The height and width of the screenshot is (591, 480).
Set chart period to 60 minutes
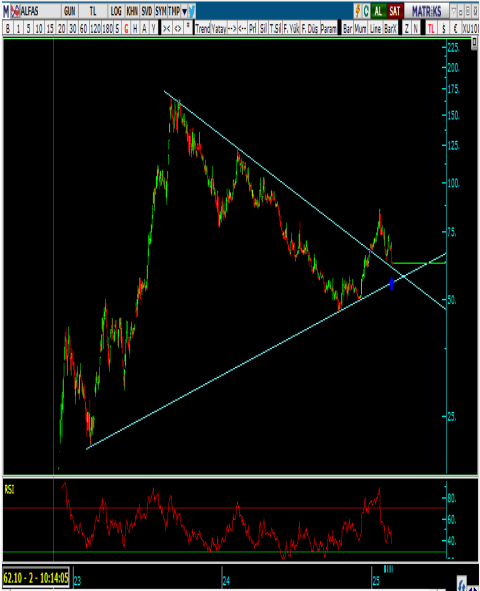coord(83,28)
